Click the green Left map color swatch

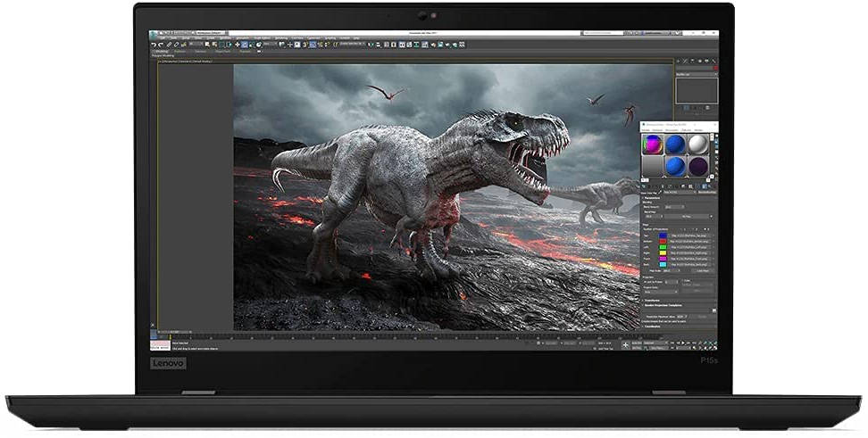tap(663, 247)
